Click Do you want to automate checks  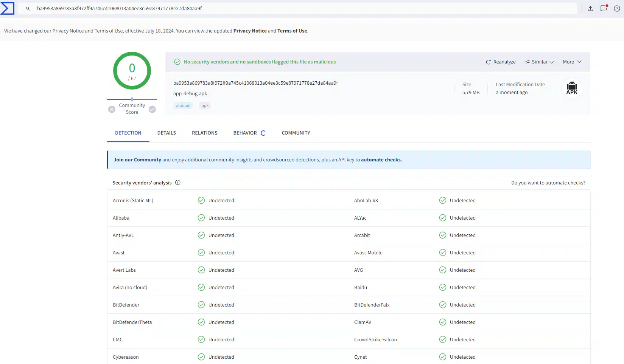[548, 183]
